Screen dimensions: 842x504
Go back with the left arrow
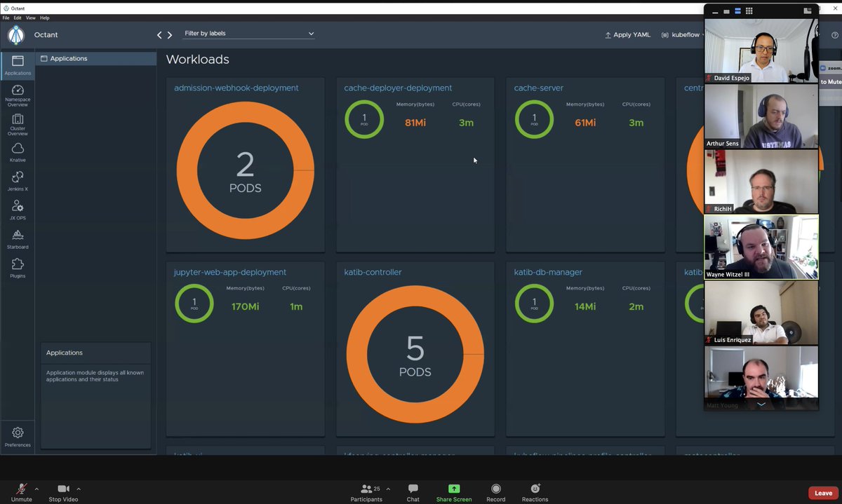click(x=159, y=35)
